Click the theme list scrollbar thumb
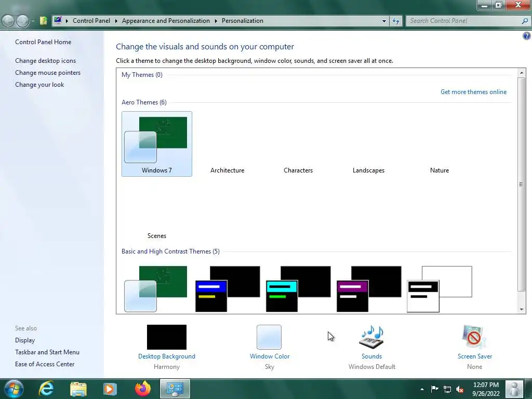 pos(522,184)
